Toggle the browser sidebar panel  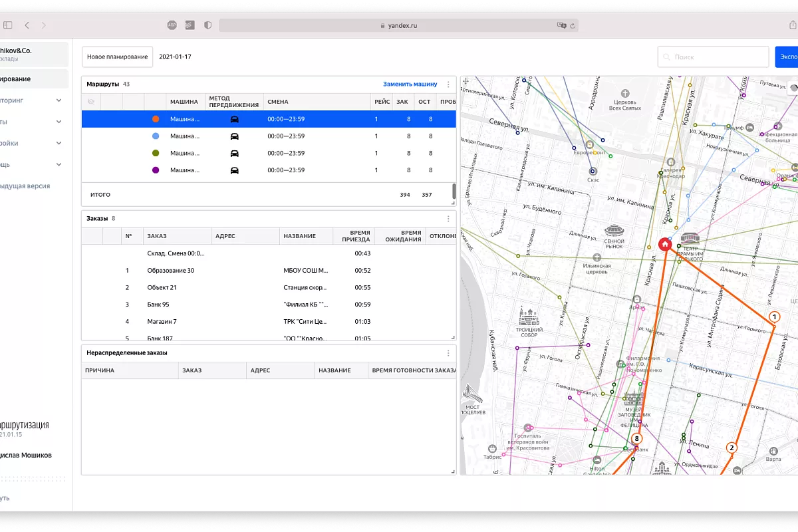tap(8, 25)
